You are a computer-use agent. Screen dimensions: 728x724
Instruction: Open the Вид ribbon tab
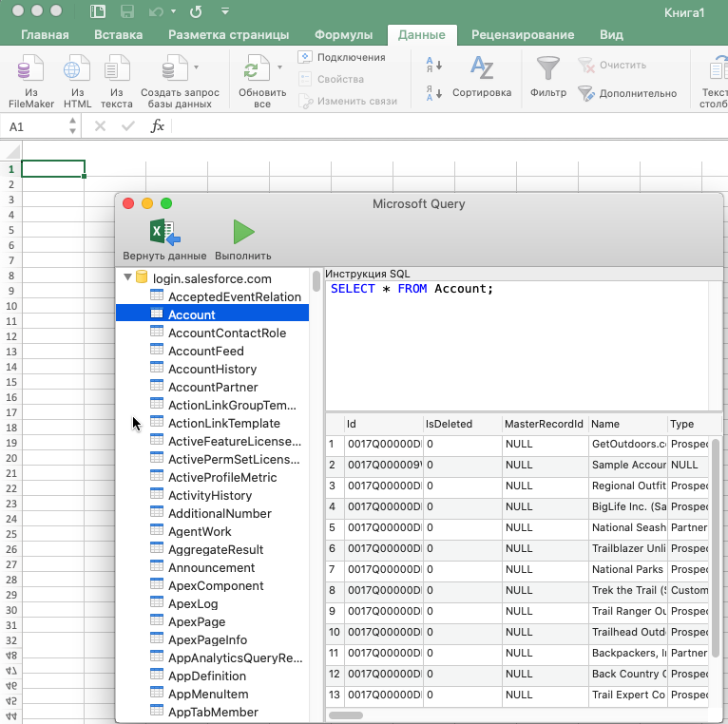pyautogui.click(x=611, y=35)
